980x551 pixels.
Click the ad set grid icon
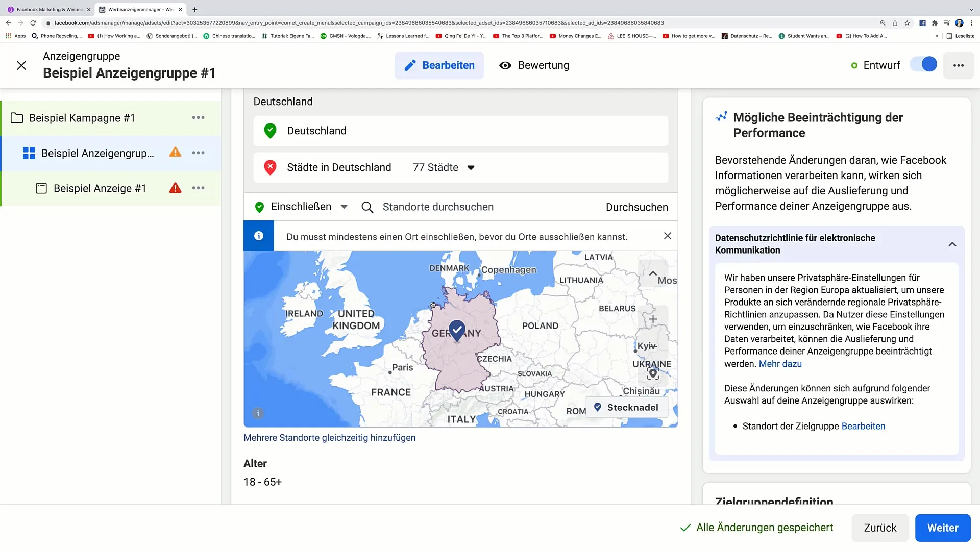click(x=29, y=153)
